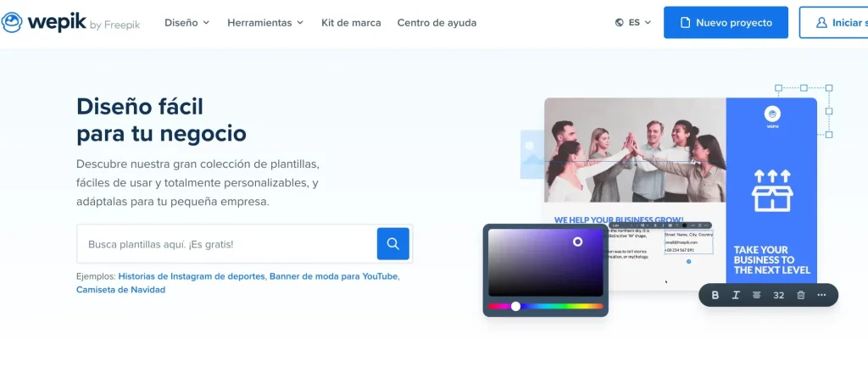Click the trash delete icon

coord(800,295)
